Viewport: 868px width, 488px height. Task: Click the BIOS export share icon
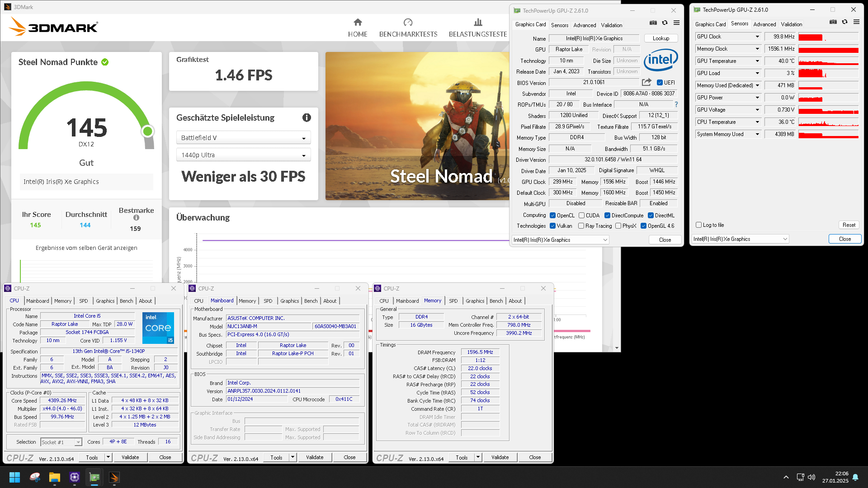646,82
